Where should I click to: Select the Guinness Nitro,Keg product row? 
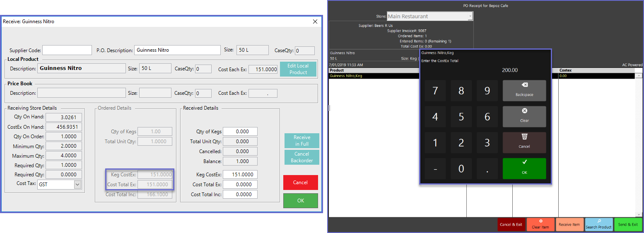pos(373,76)
